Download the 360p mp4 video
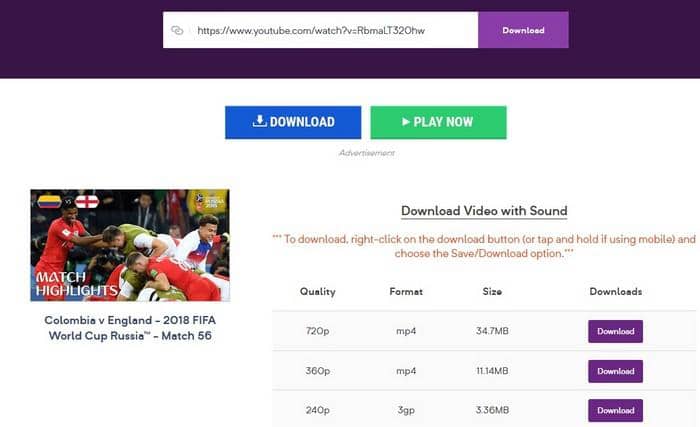This screenshot has height=427, width=700. [x=615, y=371]
